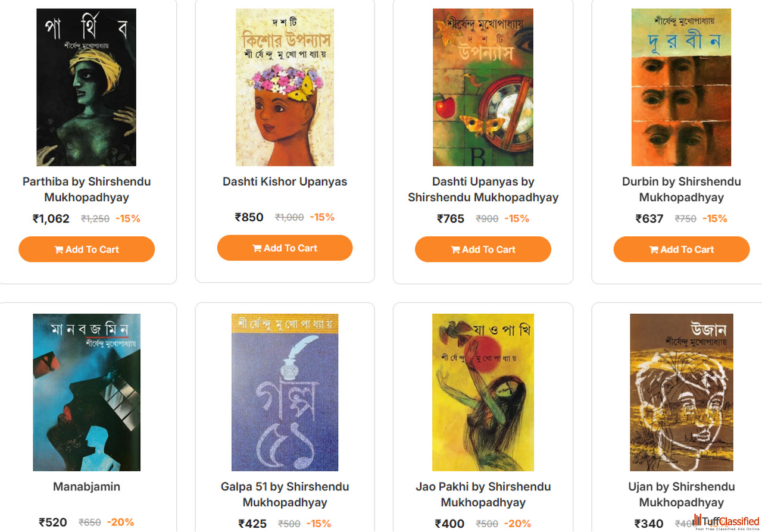Open Jao Pakhi by Shirshendu Mukhopadhyay link

tap(483, 495)
